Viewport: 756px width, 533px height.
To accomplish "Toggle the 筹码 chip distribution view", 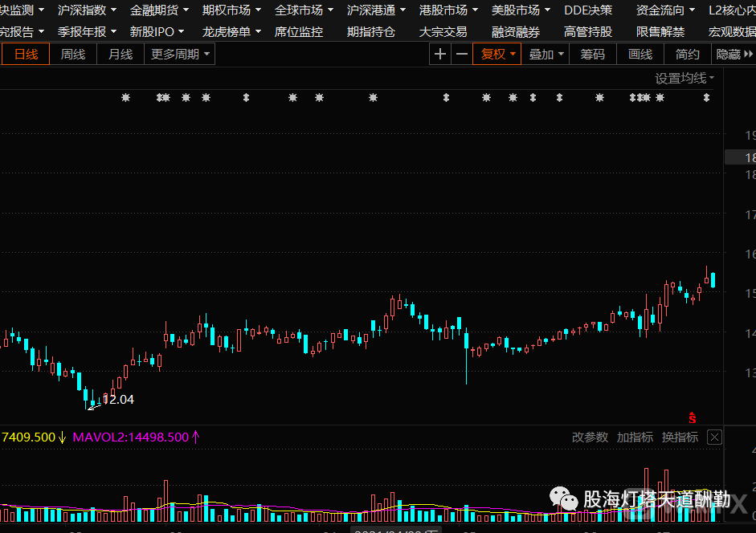I will tap(592, 54).
